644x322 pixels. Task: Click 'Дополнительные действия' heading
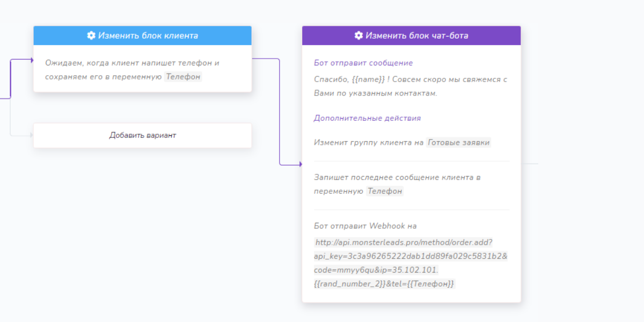point(367,118)
